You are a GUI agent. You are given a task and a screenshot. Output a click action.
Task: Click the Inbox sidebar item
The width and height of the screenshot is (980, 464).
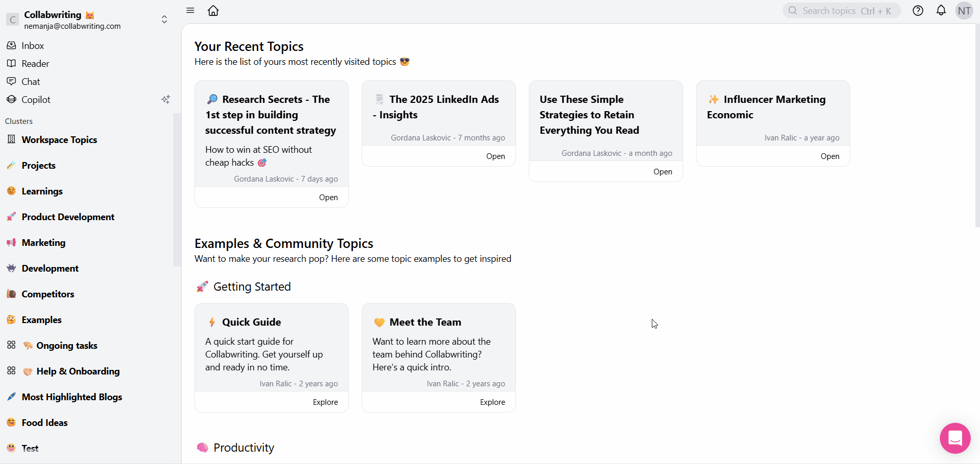pyautogui.click(x=32, y=46)
